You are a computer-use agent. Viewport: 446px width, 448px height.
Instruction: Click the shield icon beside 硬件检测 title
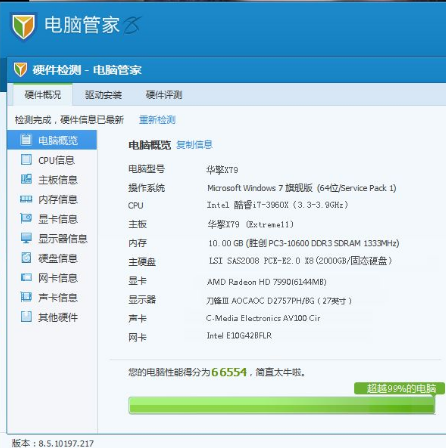pos(20,69)
